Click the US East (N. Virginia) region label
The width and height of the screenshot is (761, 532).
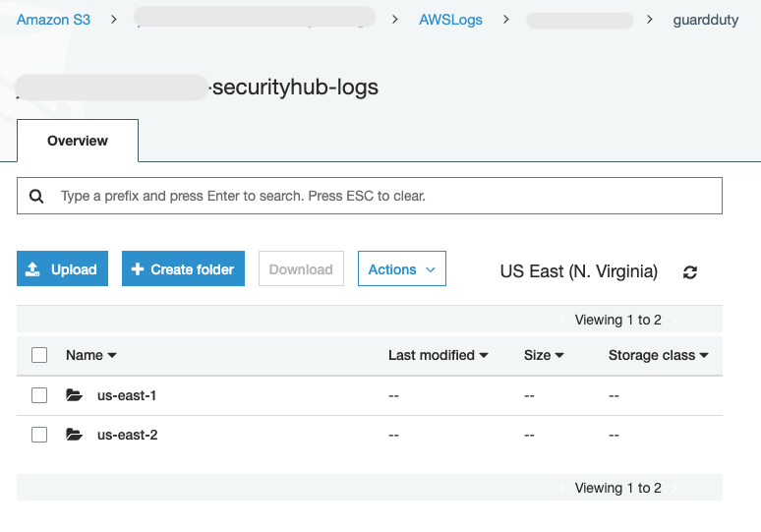(x=578, y=271)
